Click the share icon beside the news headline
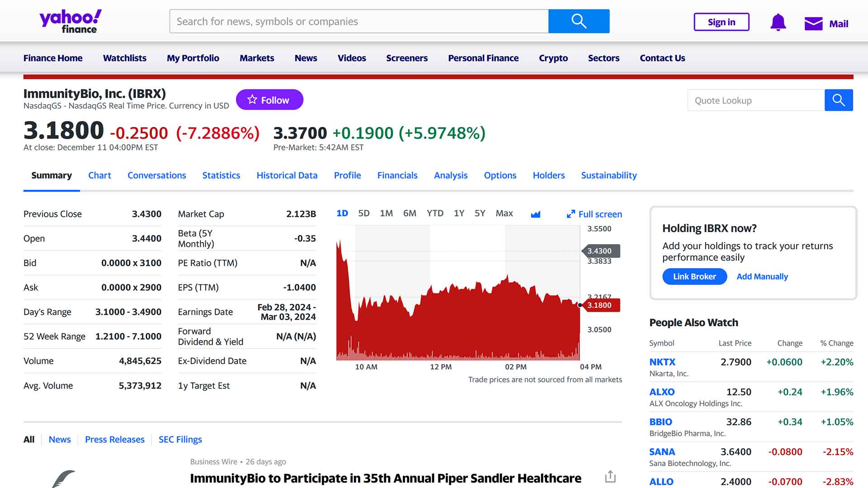 [x=610, y=477]
